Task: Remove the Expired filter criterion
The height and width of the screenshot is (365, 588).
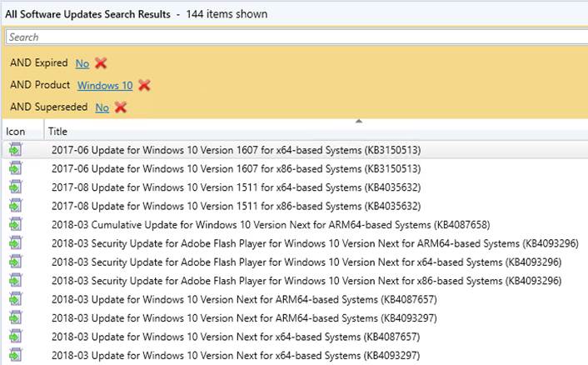Action: (101, 63)
